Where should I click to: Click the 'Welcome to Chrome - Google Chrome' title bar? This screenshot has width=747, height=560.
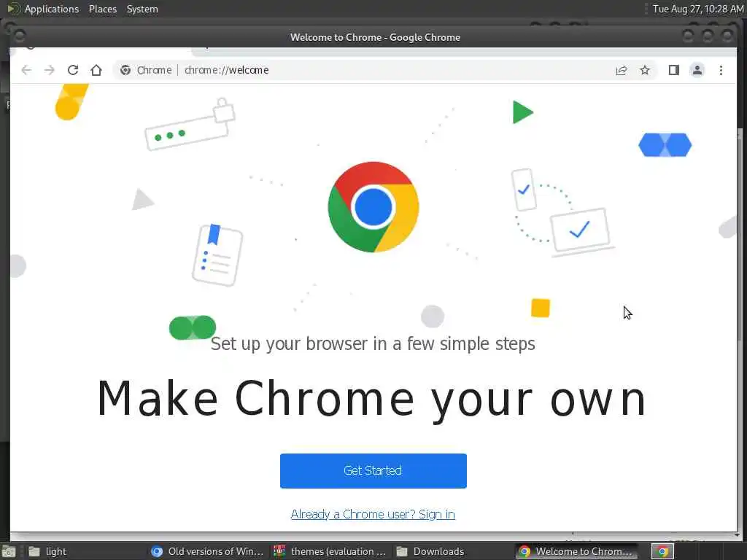point(375,37)
